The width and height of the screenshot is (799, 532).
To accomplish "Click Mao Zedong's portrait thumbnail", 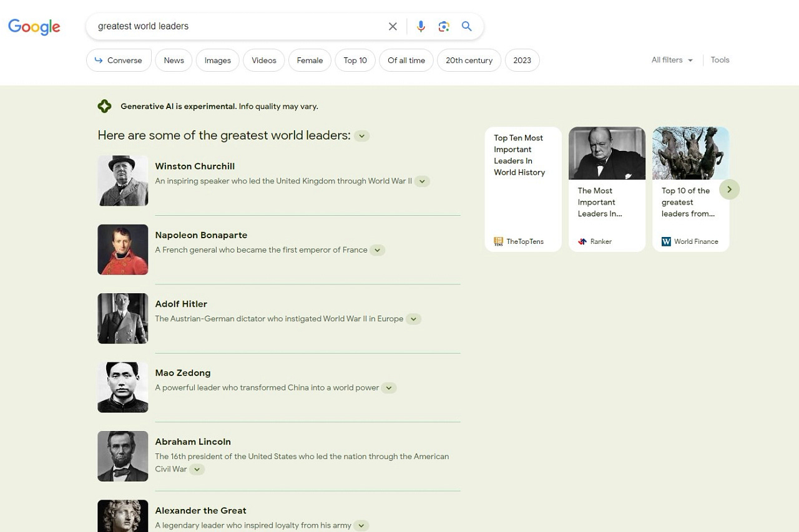I will tap(123, 387).
